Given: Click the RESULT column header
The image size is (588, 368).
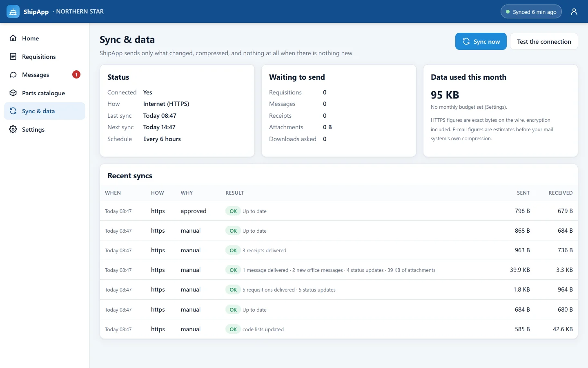Looking at the screenshot, I should pos(234,193).
